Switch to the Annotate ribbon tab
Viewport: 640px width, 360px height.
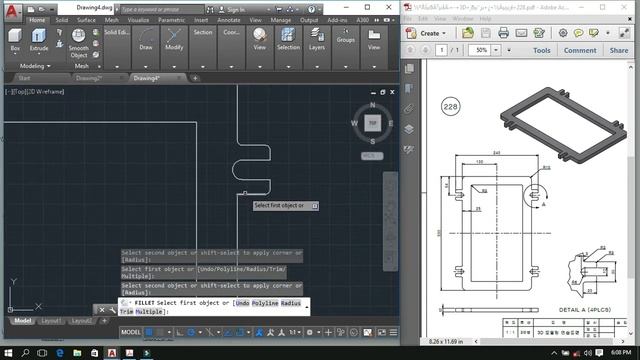coord(229,20)
